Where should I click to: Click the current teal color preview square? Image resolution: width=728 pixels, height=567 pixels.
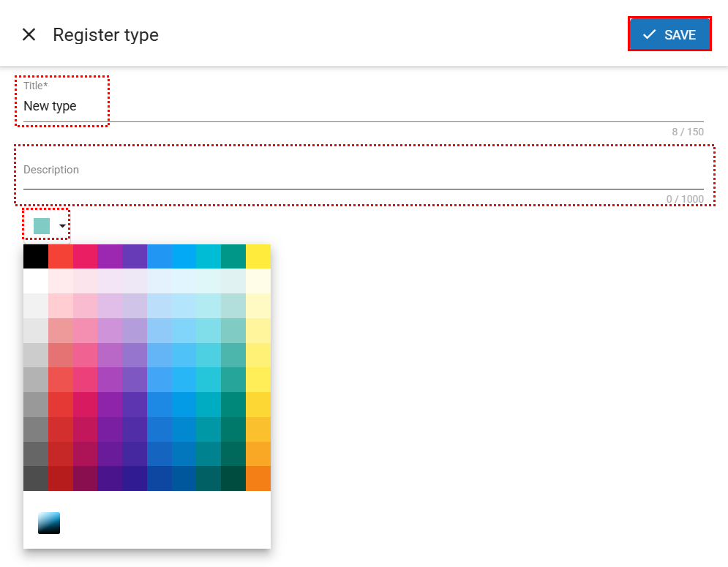pyautogui.click(x=42, y=226)
